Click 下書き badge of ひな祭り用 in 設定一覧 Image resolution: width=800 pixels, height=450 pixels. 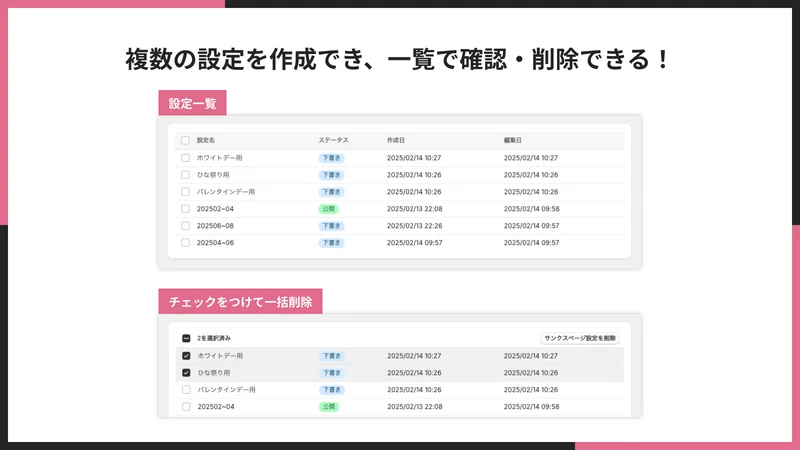(x=332, y=175)
